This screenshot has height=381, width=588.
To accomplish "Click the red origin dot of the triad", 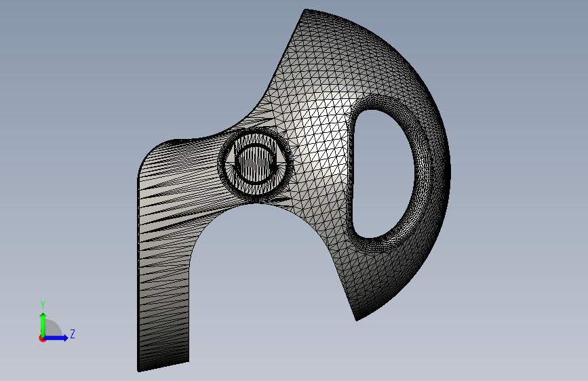I will pos(42,338).
